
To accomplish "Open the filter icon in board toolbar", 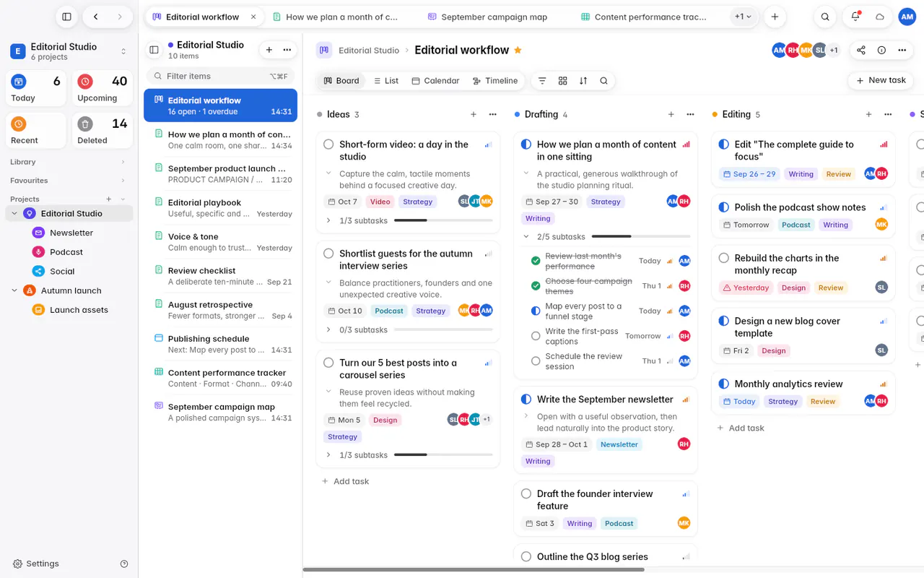I will (542, 81).
